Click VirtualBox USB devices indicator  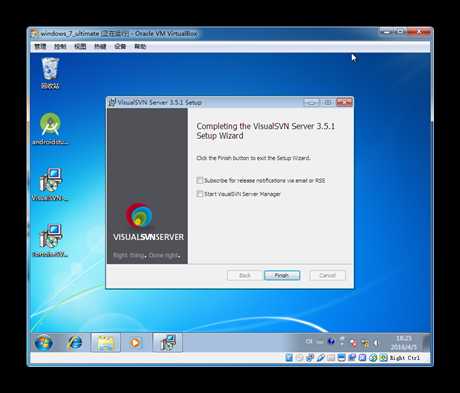(320, 358)
